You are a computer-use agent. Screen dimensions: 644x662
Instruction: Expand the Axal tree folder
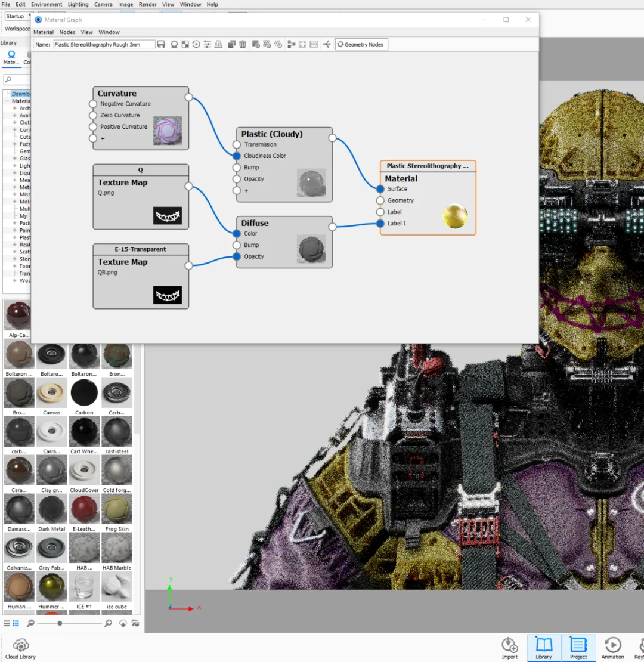(x=14, y=116)
